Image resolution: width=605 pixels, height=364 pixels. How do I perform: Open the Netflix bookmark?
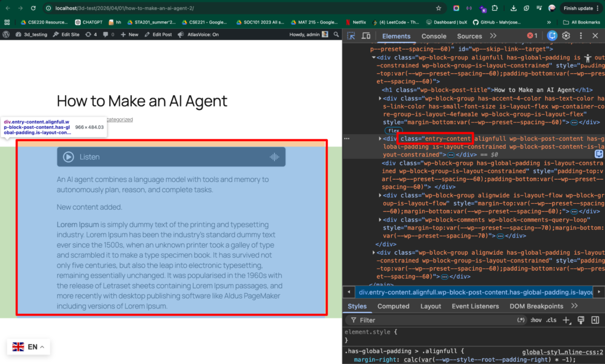click(x=356, y=22)
